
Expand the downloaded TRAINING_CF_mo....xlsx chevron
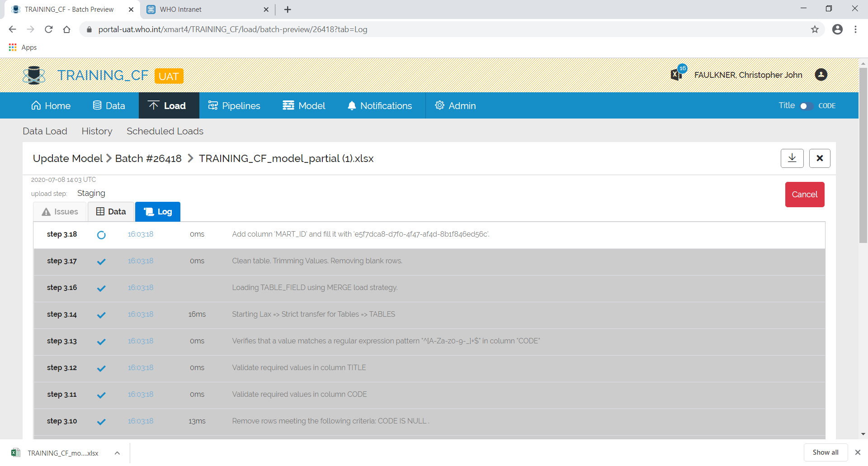[117, 452]
